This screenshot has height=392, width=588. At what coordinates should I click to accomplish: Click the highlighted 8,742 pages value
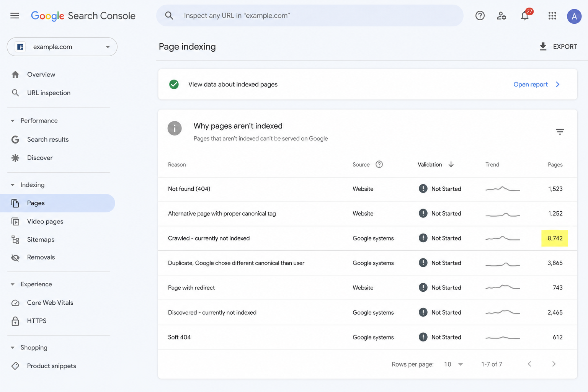point(555,238)
